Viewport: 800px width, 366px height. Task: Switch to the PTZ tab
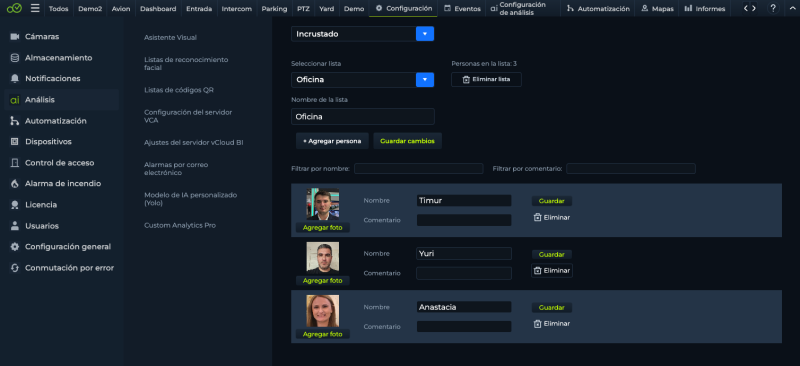(303, 9)
